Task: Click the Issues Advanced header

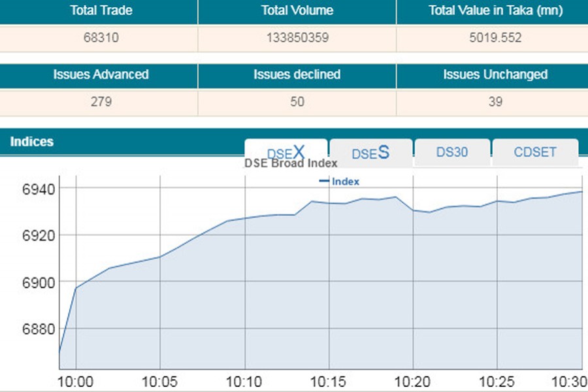Action: (101, 74)
